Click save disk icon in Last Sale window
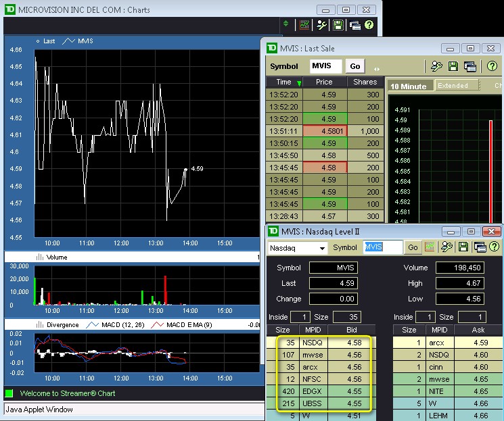 coord(453,66)
